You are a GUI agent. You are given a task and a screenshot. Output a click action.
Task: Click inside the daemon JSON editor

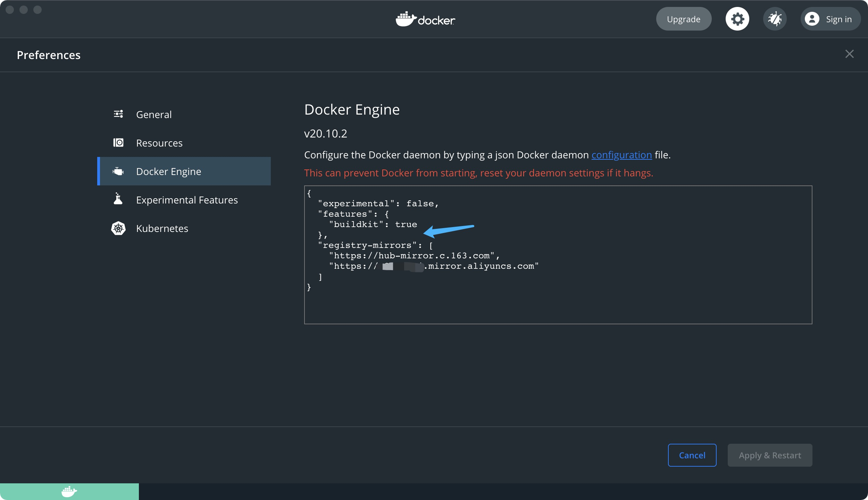[x=558, y=255]
